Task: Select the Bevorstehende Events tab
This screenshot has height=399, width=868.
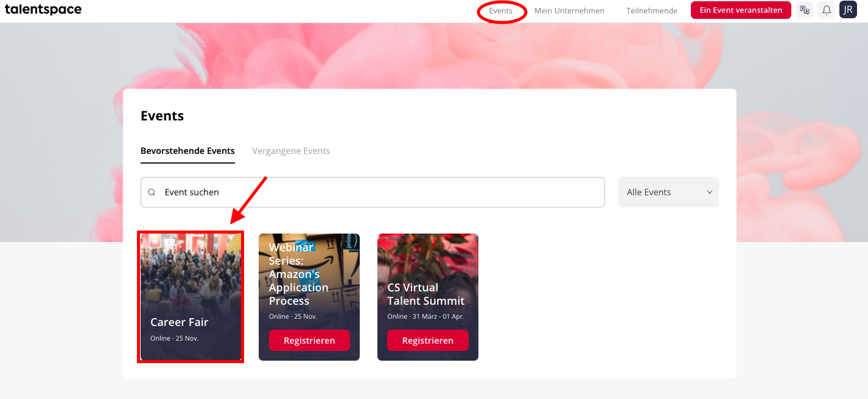Action: [x=187, y=151]
